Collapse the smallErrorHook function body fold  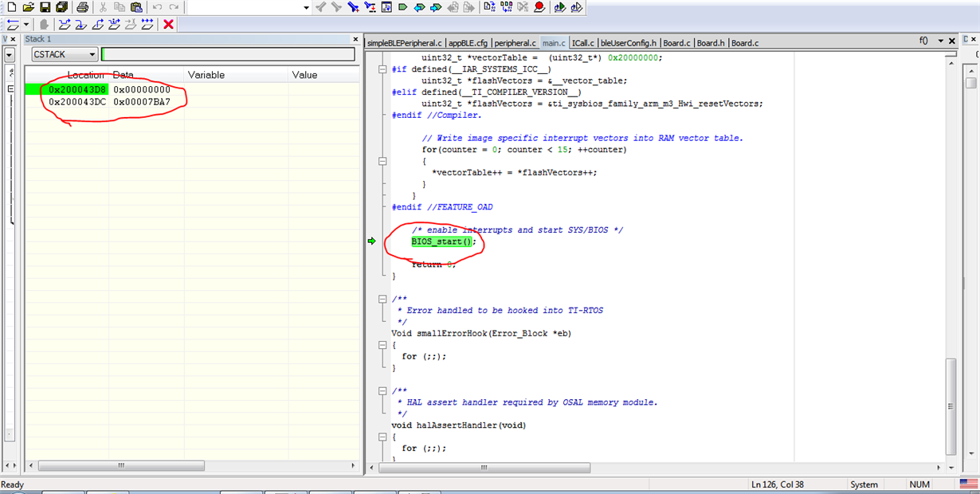383,345
